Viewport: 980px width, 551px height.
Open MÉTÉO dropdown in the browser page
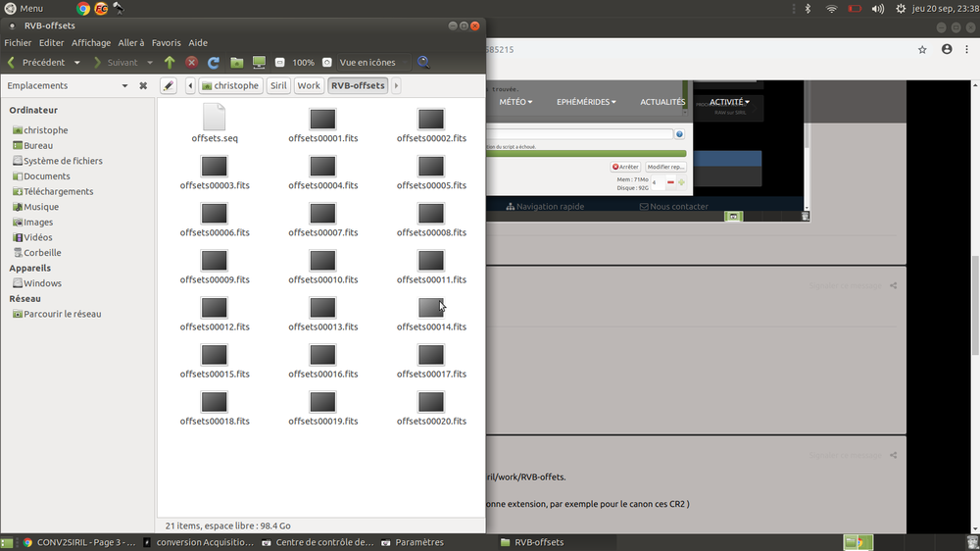[515, 102]
